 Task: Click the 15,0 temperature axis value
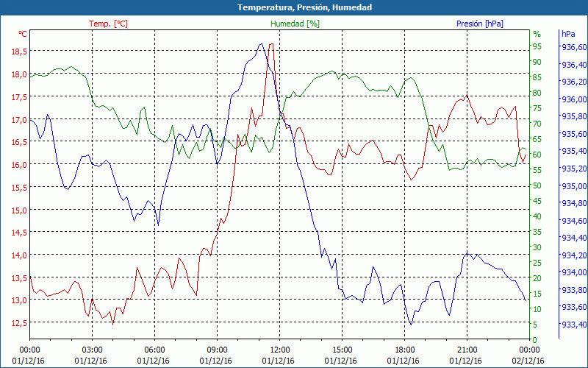[x=20, y=210]
